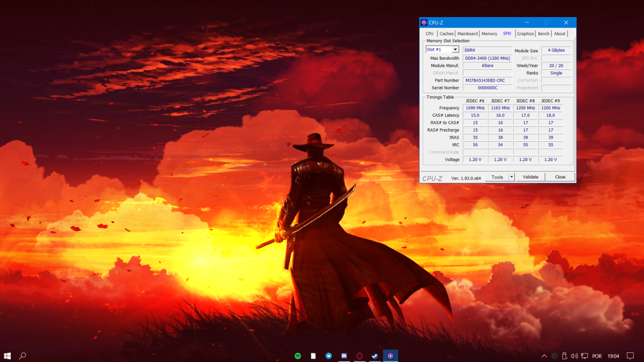The image size is (644, 362).
Task: Click the 1090 MHz frequency cell
Action: [x=475, y=108]
